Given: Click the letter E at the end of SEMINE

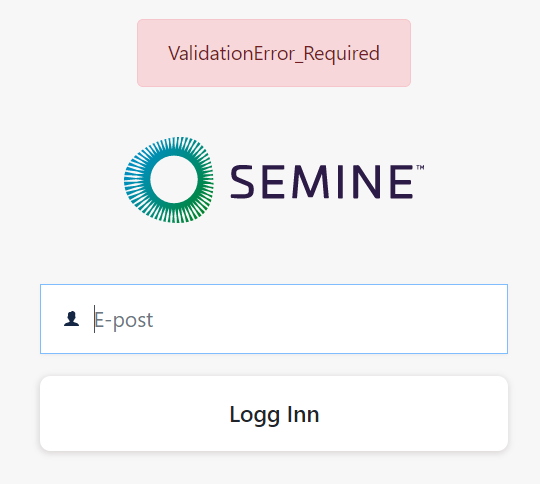Looking at the screenshot, I should pyautogui.click(x=401, y=182).
